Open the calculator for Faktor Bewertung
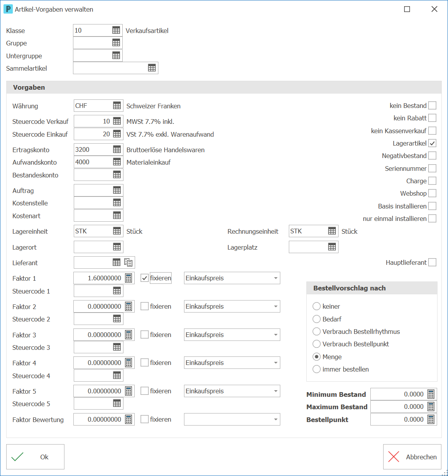The width and height of the screenshot is (448, 476). [x=128, y=419]
